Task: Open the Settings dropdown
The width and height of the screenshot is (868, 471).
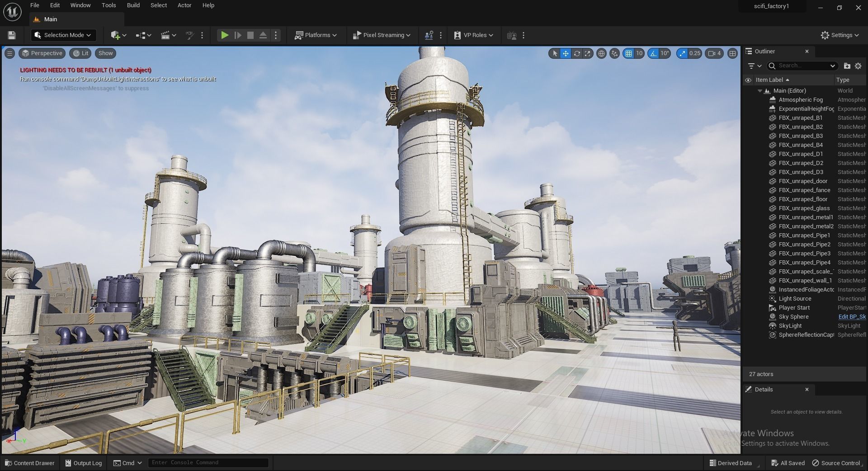Action: [840, 35]
